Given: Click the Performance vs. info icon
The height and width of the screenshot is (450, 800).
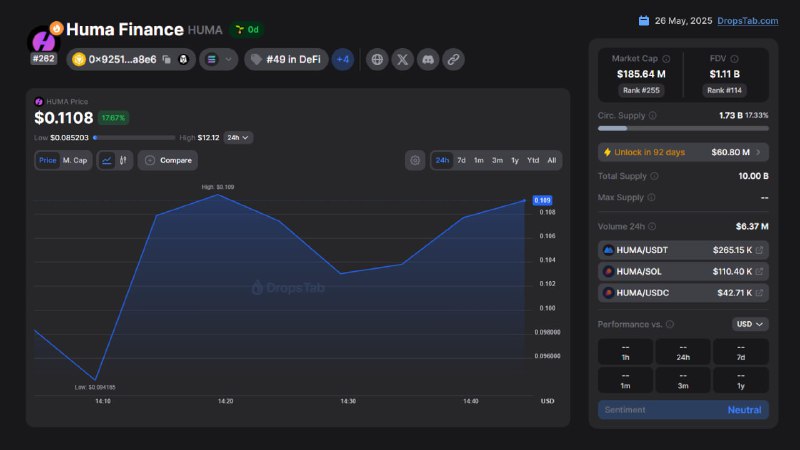Looking at the screenshot, I should click(670, 324).
